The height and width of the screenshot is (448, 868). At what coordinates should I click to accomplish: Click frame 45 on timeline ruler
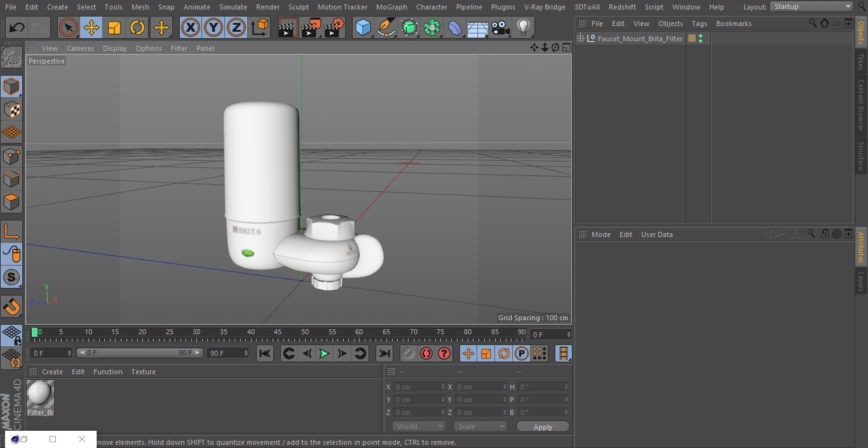[278, 332]
